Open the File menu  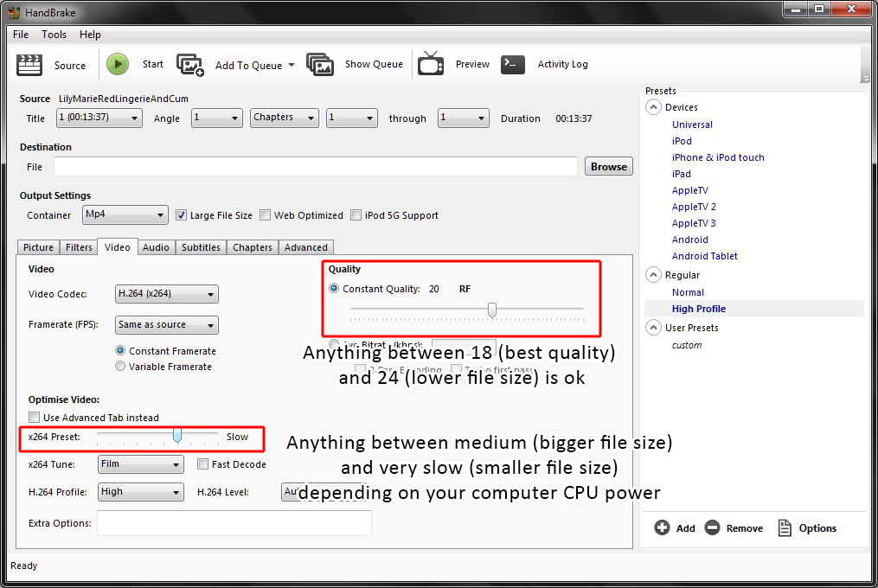click(21, 35)
